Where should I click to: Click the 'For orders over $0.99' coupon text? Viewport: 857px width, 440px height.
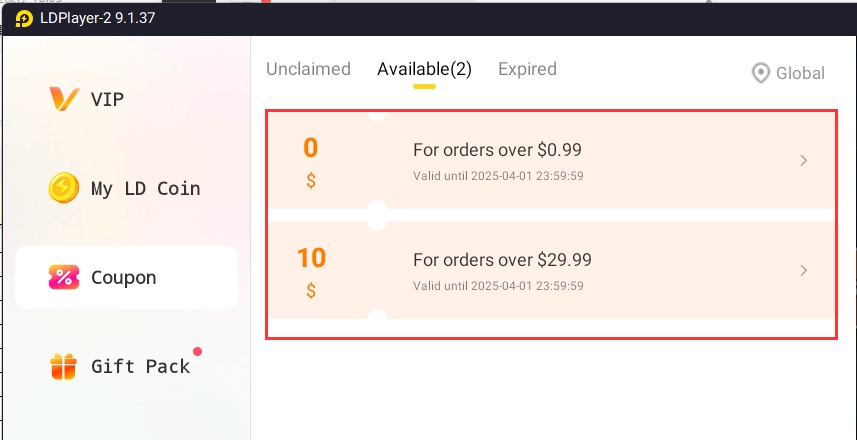(497, 150)
